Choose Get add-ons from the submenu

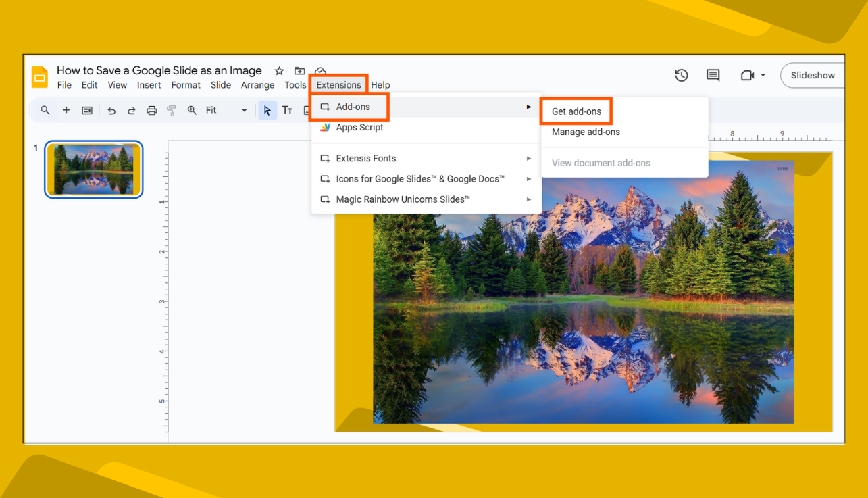(x=576, y=110)
